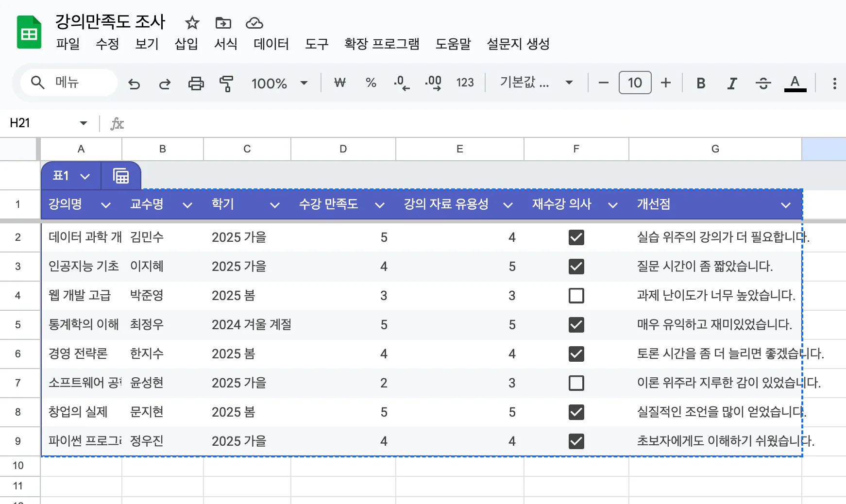Click the font size input field

pos(635,83)
